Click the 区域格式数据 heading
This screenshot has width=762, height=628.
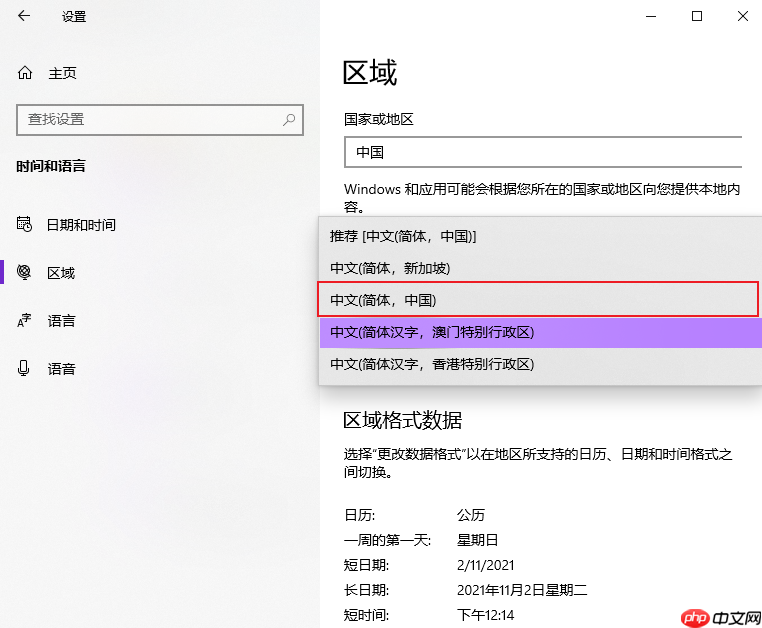tap(402, 420)
